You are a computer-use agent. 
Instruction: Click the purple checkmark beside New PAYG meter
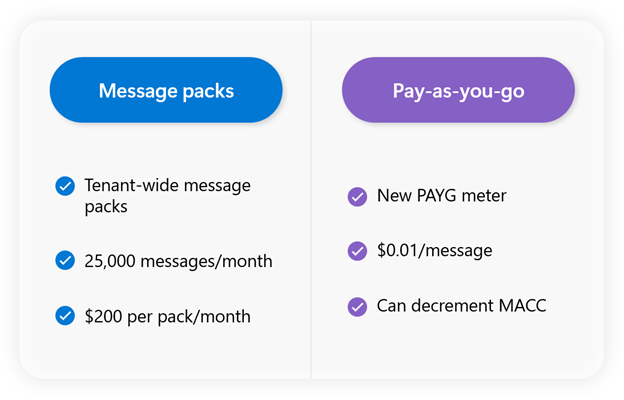[x=357, y=197]
